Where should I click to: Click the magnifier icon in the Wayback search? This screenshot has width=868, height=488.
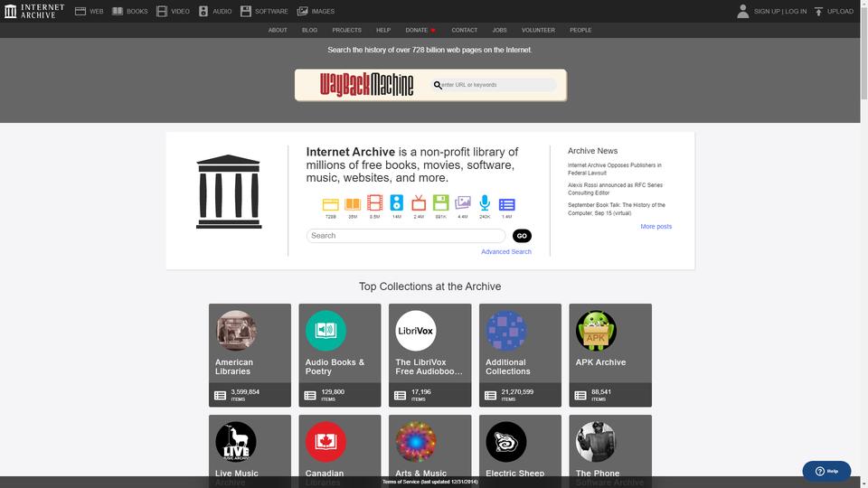[438, 85]
